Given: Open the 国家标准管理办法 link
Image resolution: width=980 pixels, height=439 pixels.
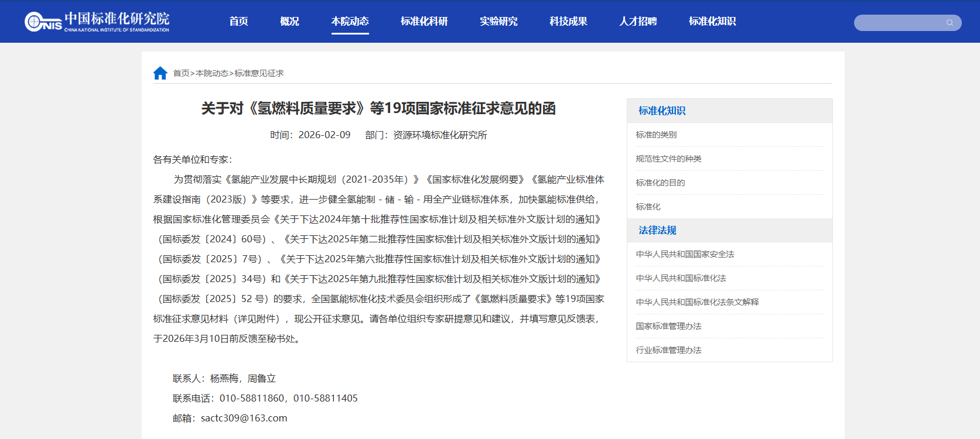Looking at the screenshot, I should click(x=668, y=326).
